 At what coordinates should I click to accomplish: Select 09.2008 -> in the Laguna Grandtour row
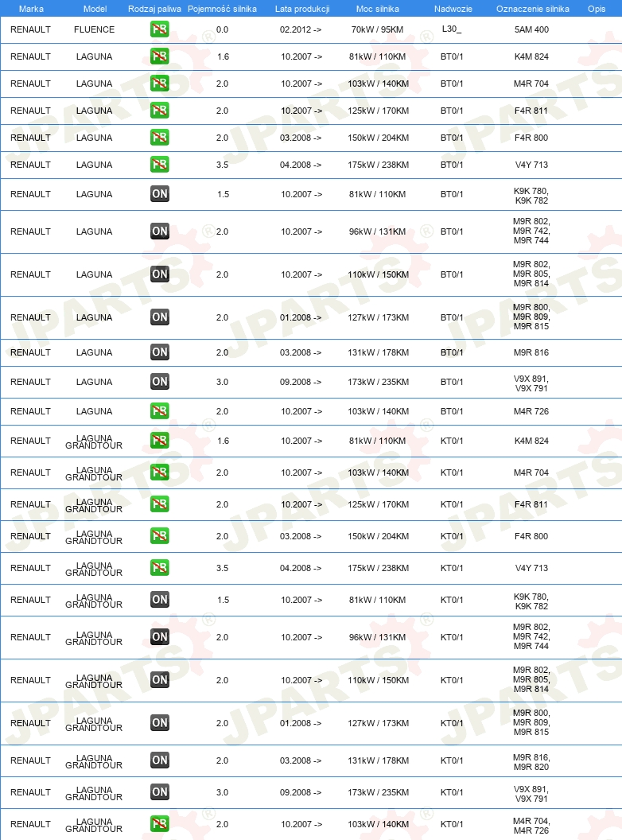[x=301, y=791]
